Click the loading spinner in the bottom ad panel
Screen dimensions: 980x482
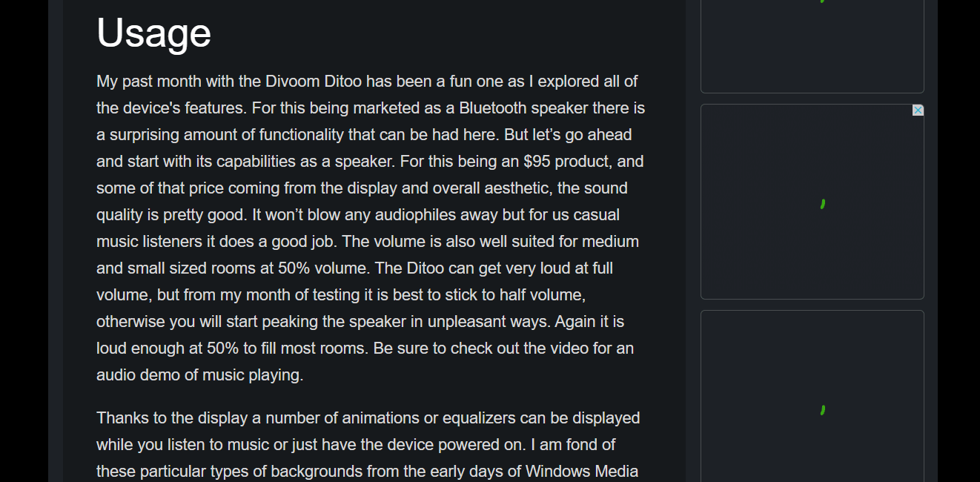click(823, 409)
